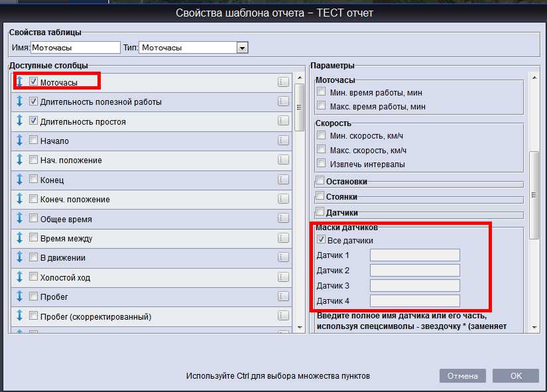Open info icon for Начало column

point(283,141)
